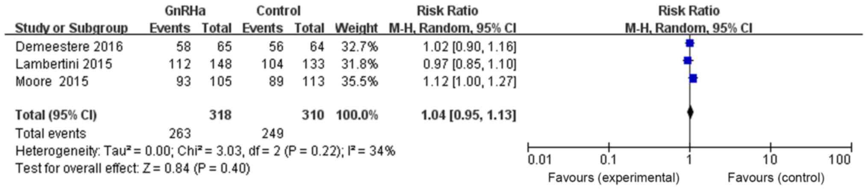Click the Total (95% CI) row label
Viewport: 868px width, 190px height.
(56, 115)
